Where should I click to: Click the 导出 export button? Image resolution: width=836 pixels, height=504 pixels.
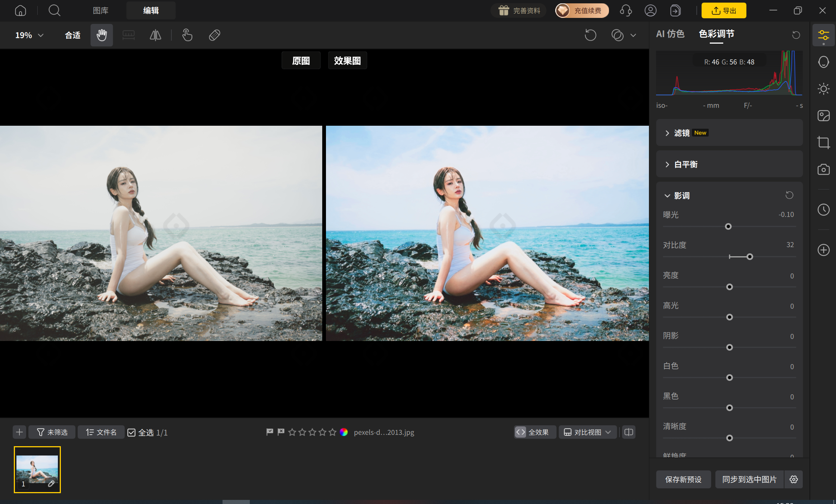[x=724, y=10]
